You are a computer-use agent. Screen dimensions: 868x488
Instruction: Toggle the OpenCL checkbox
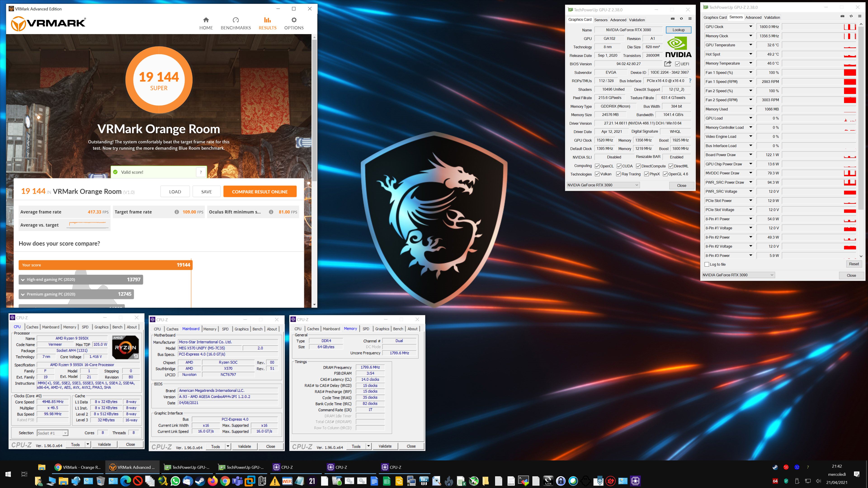[x=597, y=166]
